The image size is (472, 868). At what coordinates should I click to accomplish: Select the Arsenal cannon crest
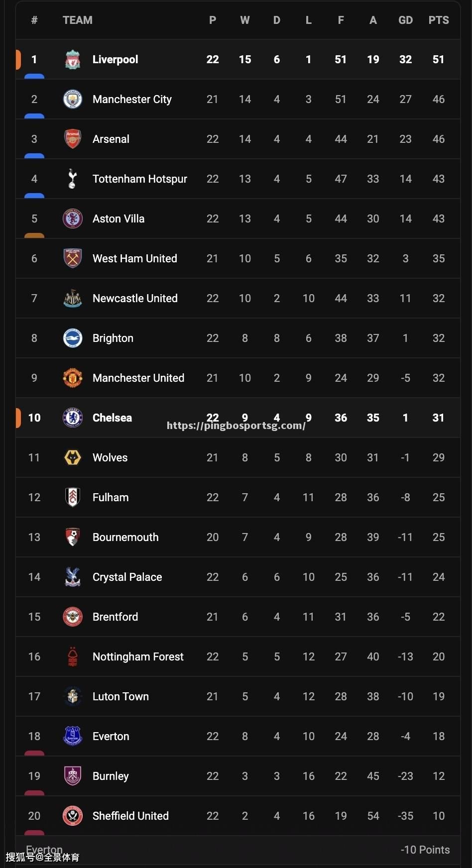point(73,139)
